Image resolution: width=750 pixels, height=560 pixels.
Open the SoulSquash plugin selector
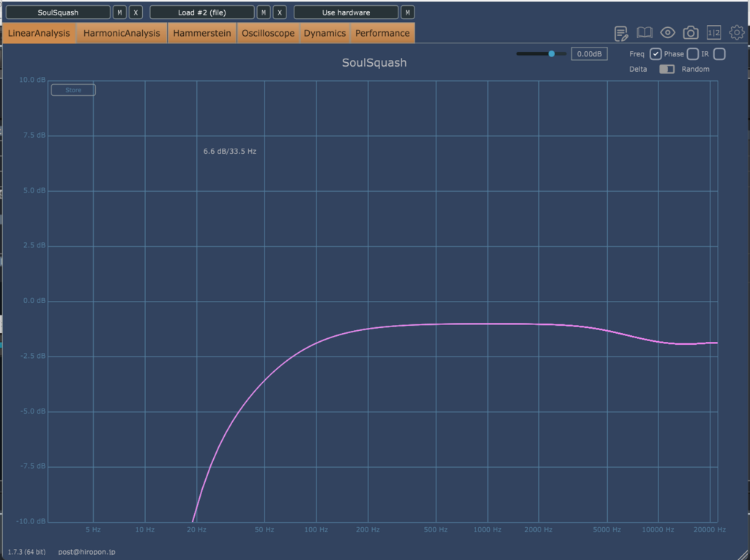click(x=58, y=12)
